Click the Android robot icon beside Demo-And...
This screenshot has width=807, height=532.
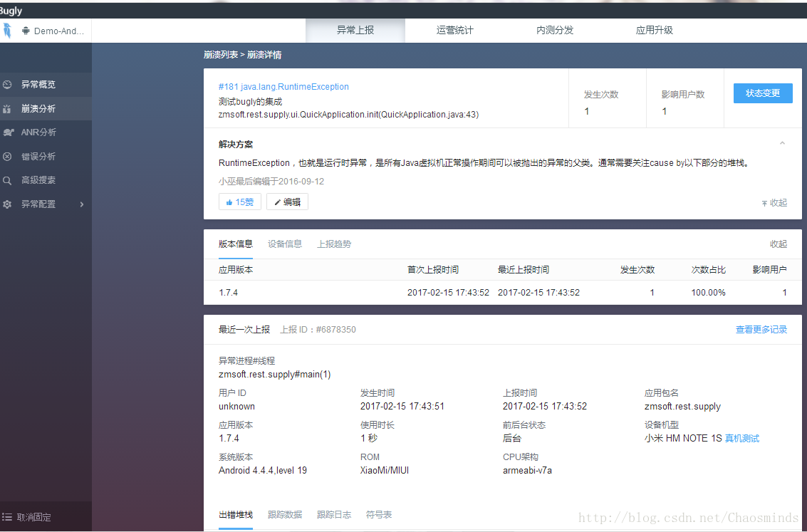(x=26, y=31)
